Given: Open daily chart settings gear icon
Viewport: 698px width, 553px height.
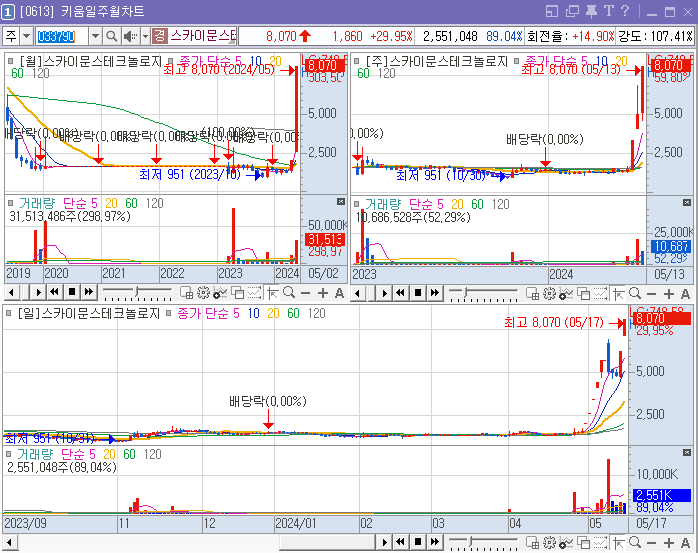Looking at the screenshot, I should point(549,542).
